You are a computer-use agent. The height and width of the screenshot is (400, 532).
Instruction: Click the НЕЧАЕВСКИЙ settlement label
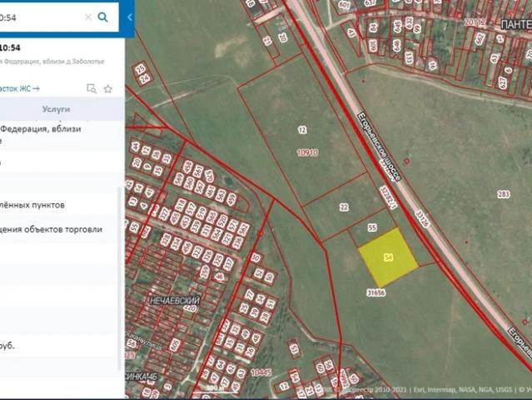click(175, 301)
